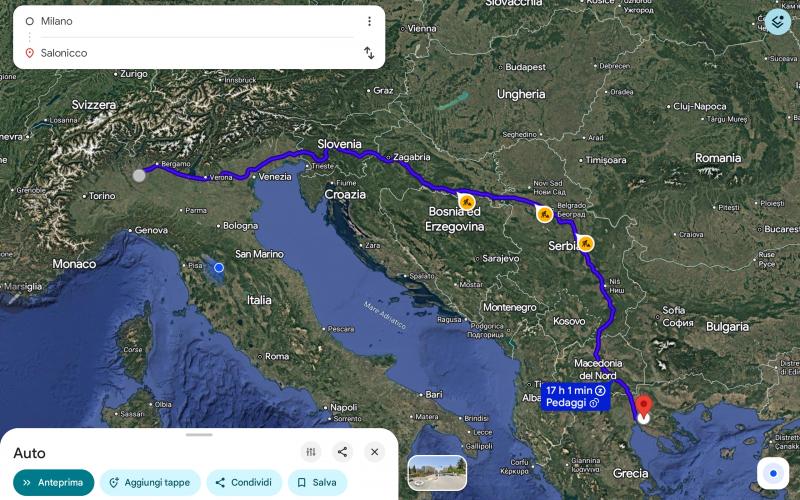
Task: Click the Bari city label
Action: coord(434,394)
